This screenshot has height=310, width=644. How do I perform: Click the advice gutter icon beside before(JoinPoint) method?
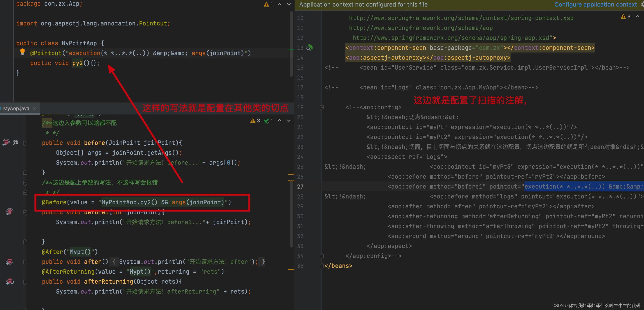tap(6, 142)
